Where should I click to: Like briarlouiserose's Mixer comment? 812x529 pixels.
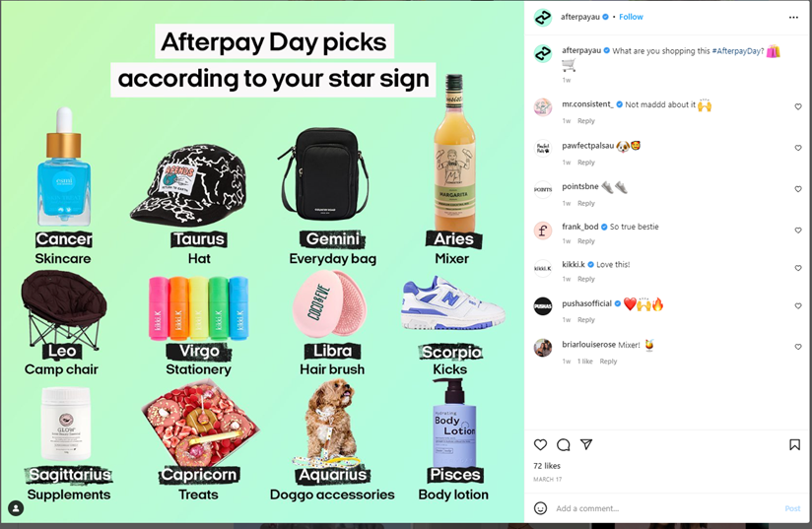798,347
